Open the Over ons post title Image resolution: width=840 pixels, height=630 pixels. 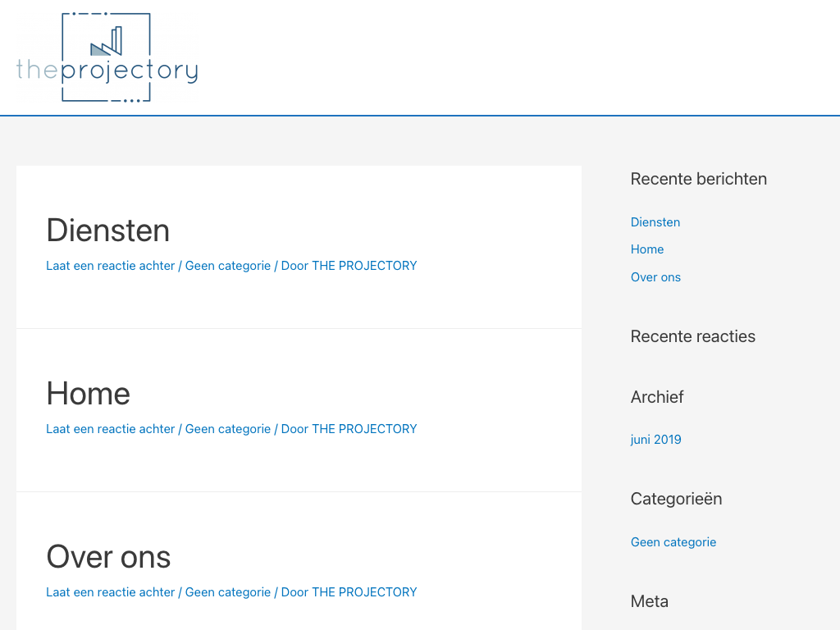click(x=108, y=557)
